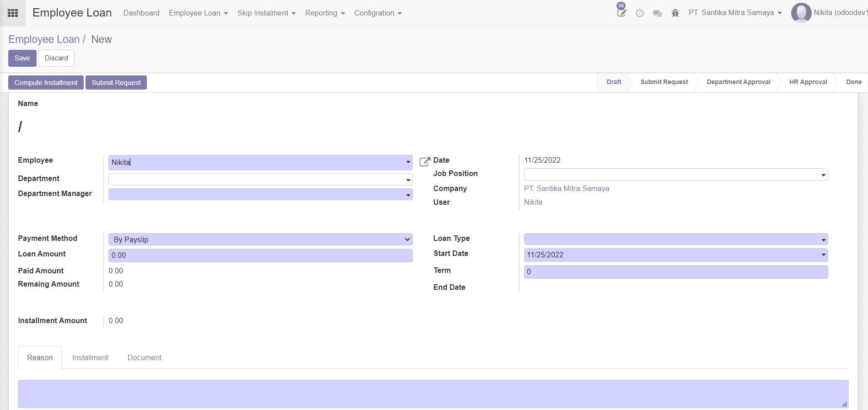Switch to the Installment tab
The image size is (868, 410).
pos(90,357)
